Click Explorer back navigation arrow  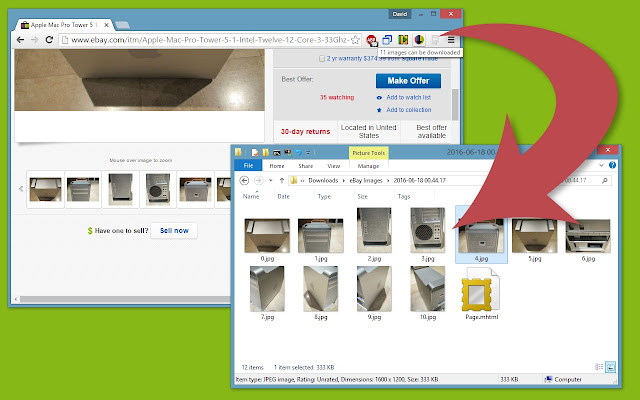tap(244, 180)
